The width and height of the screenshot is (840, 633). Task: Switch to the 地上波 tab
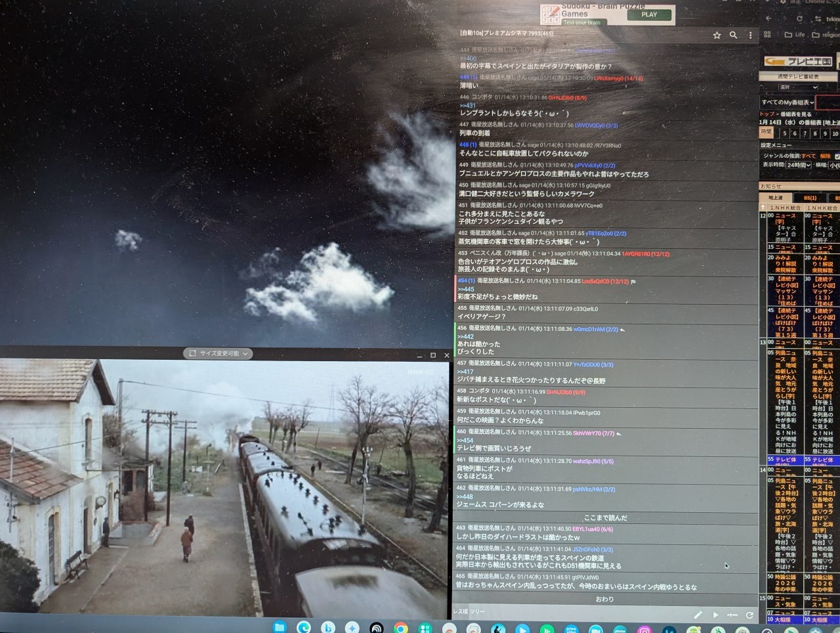tap(776, 198)
